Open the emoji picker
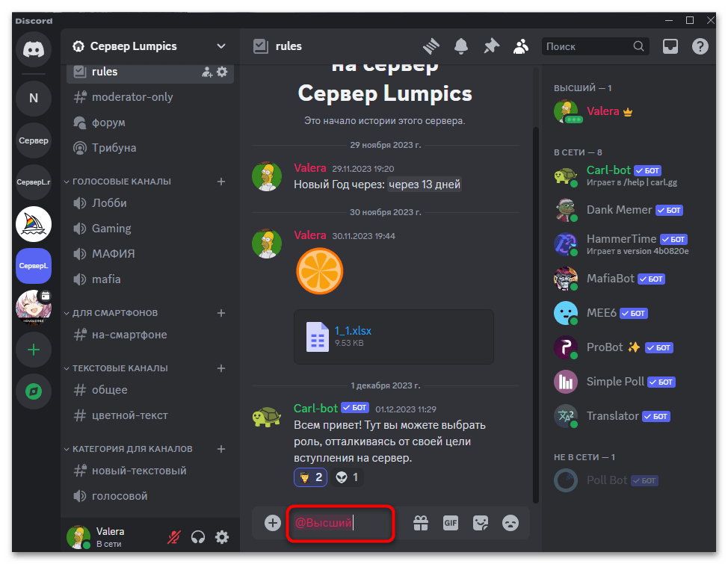 [x=510, y=523]
